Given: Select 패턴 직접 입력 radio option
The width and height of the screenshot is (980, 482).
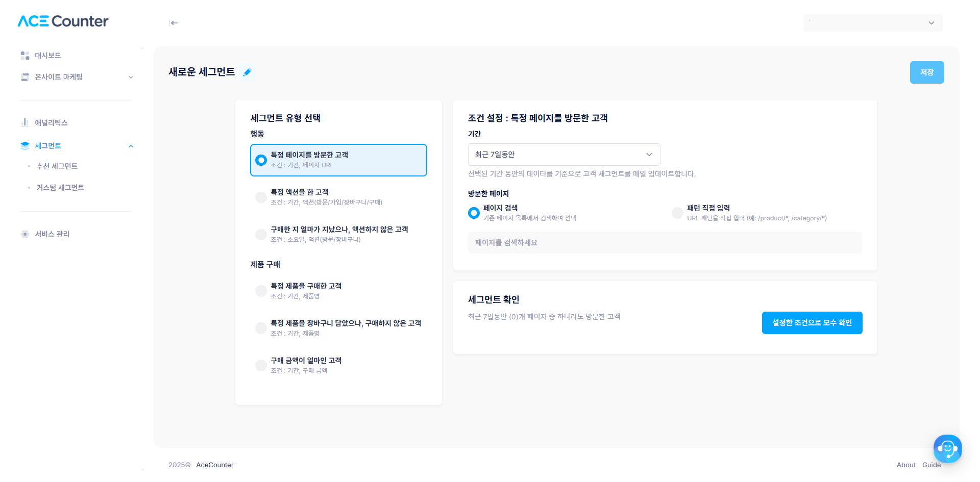Looking at the screenshot, I should coord(677,213).
